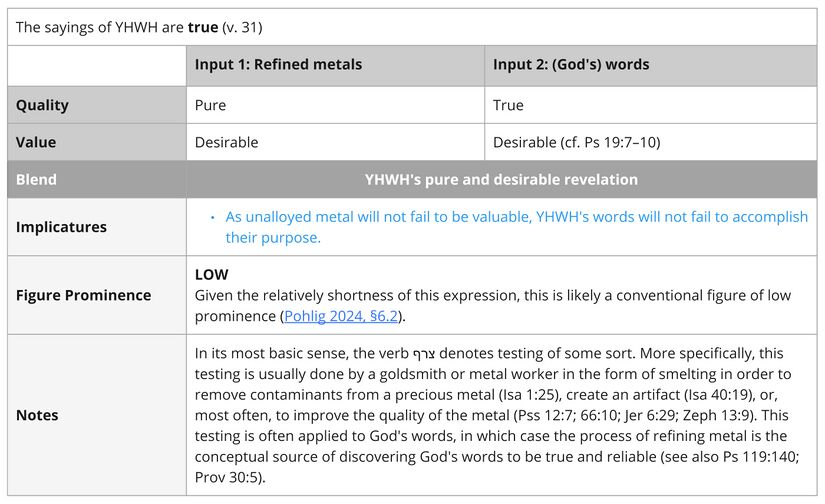Viewport: 825px width, 504px height.
Task: Click the Blend row label
Action: pos(36,180)
